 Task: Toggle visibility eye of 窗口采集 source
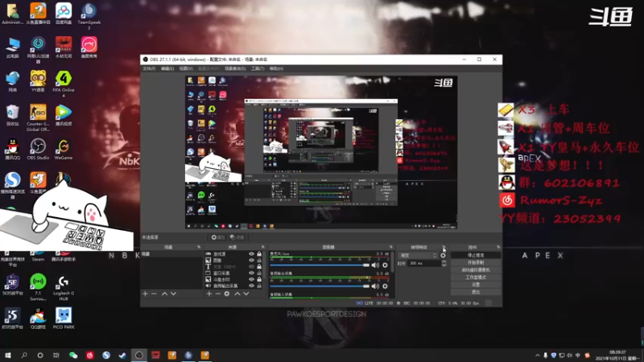tap(251, 273)
